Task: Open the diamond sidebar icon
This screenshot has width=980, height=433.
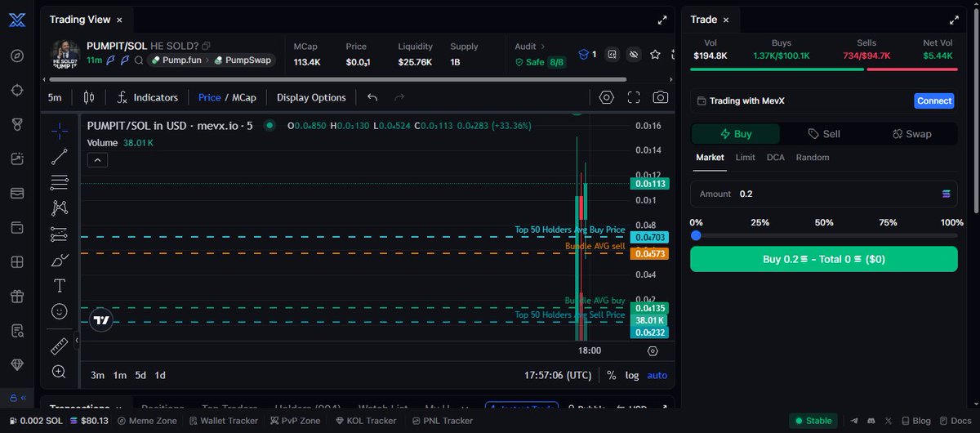Action: [17, 364]
